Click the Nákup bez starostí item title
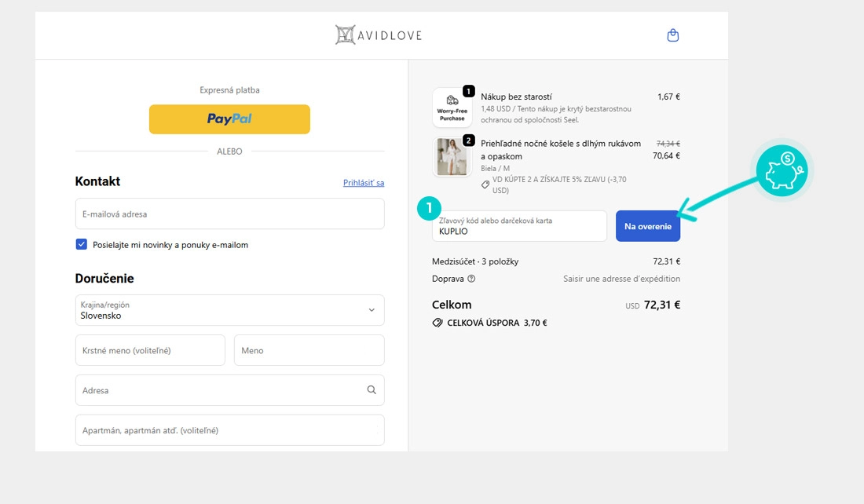The width and height of the screenshot is (864, 504). click(516, 97)
